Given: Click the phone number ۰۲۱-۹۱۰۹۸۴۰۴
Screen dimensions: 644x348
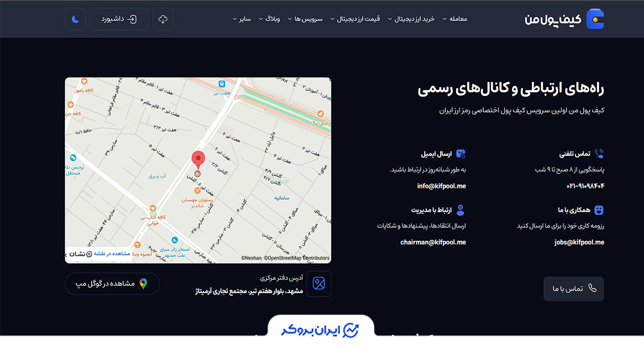Looking at the screenshot, I should [585, 186].
